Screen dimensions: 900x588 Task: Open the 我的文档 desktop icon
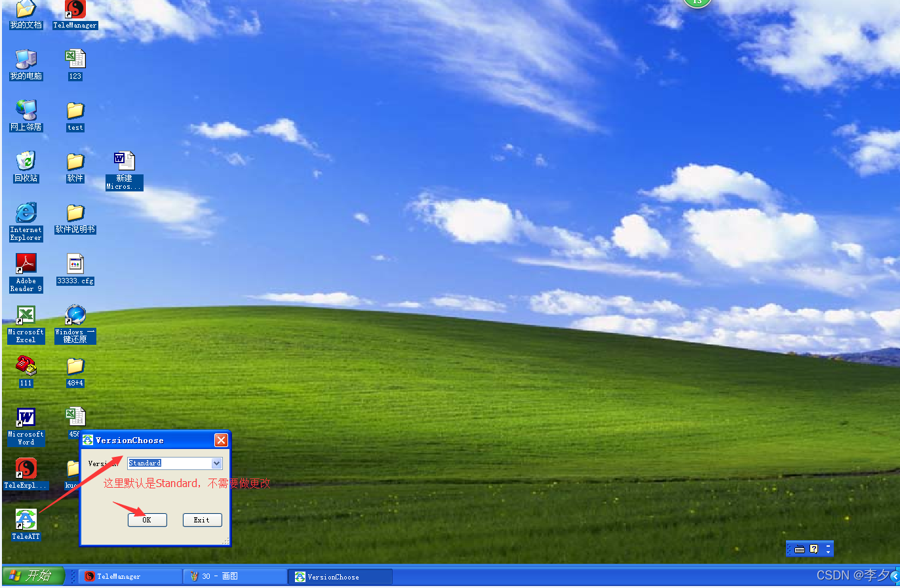tap(26, 15)
